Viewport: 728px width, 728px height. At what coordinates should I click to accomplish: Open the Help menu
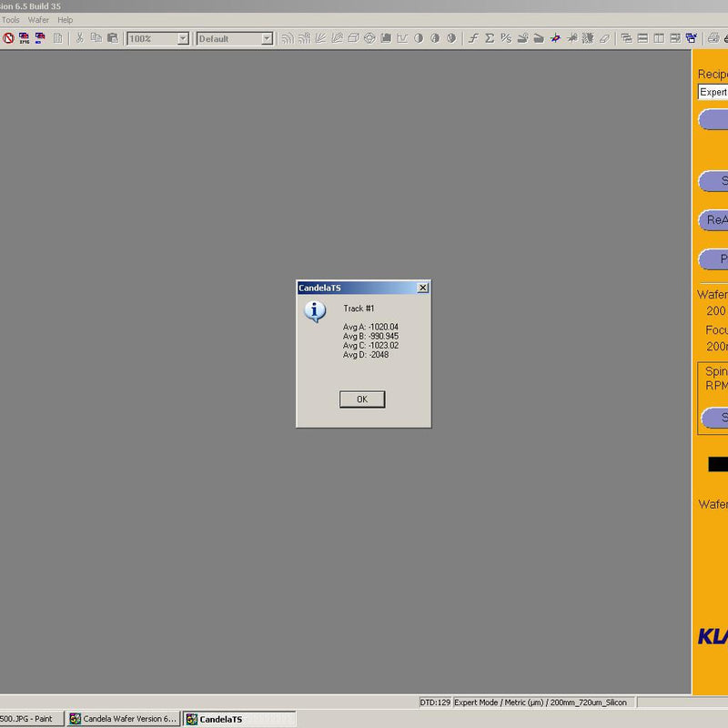66,20
